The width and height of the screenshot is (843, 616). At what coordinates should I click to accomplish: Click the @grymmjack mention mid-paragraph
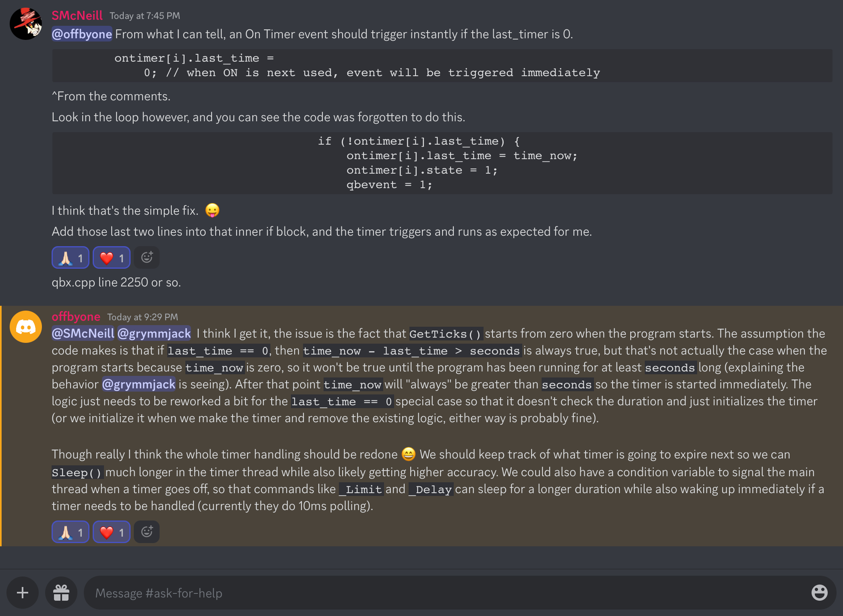coord(139,384)
